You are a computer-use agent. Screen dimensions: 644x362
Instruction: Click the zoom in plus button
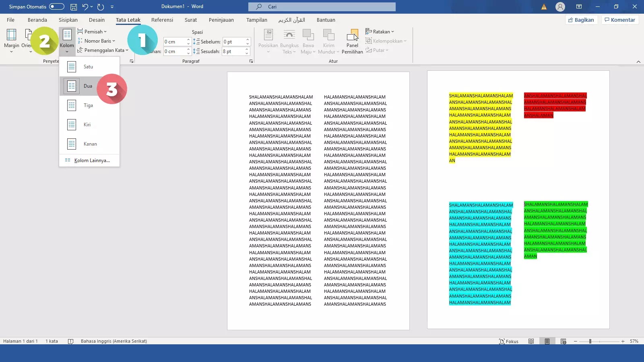(x=623, y=341)
